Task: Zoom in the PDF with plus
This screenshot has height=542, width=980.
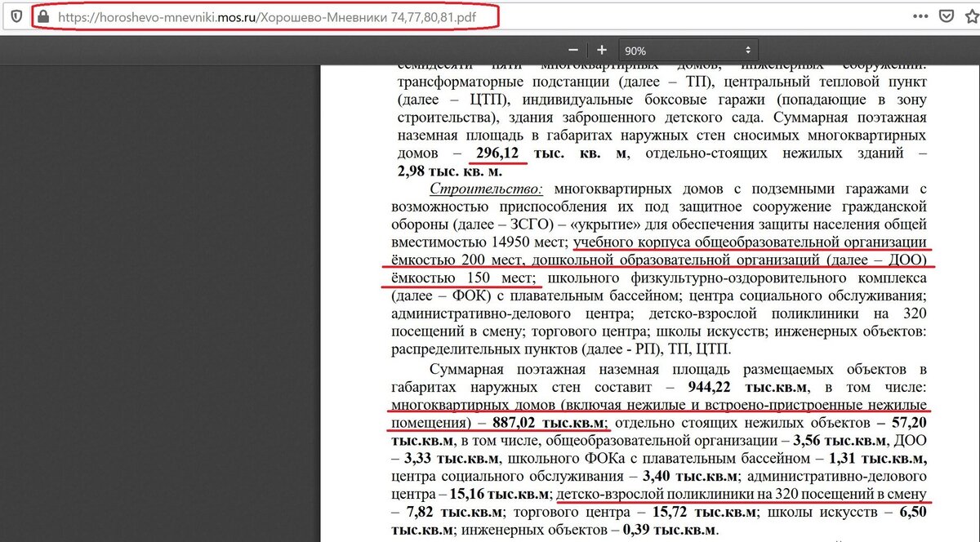Action: [x=602, y=50]
